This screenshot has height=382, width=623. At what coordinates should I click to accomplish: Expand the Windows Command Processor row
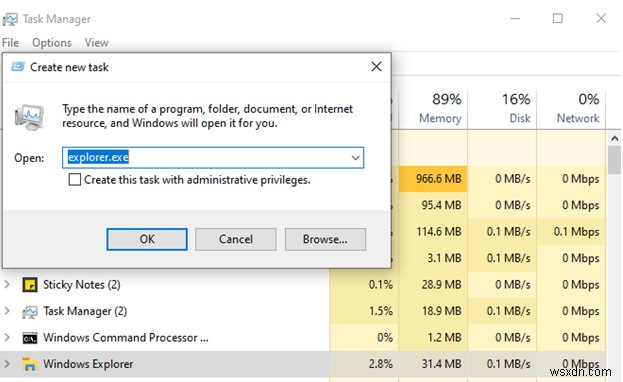pos(7,337)
